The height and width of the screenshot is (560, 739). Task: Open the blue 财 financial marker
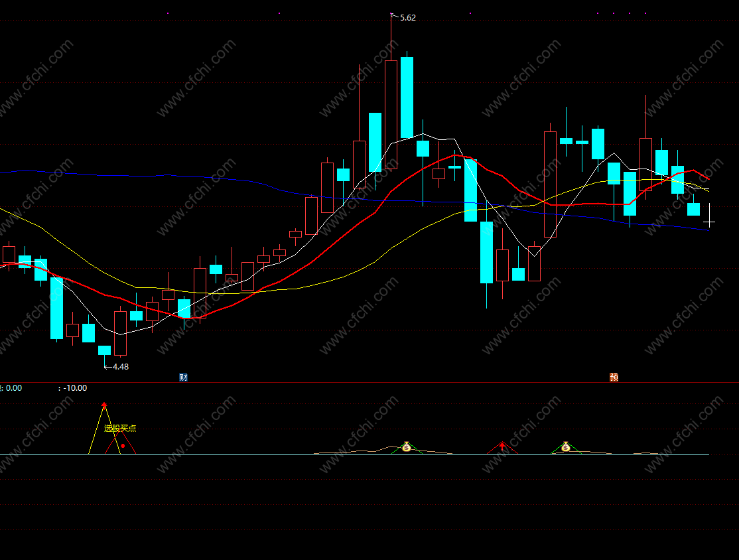(183, 377)
